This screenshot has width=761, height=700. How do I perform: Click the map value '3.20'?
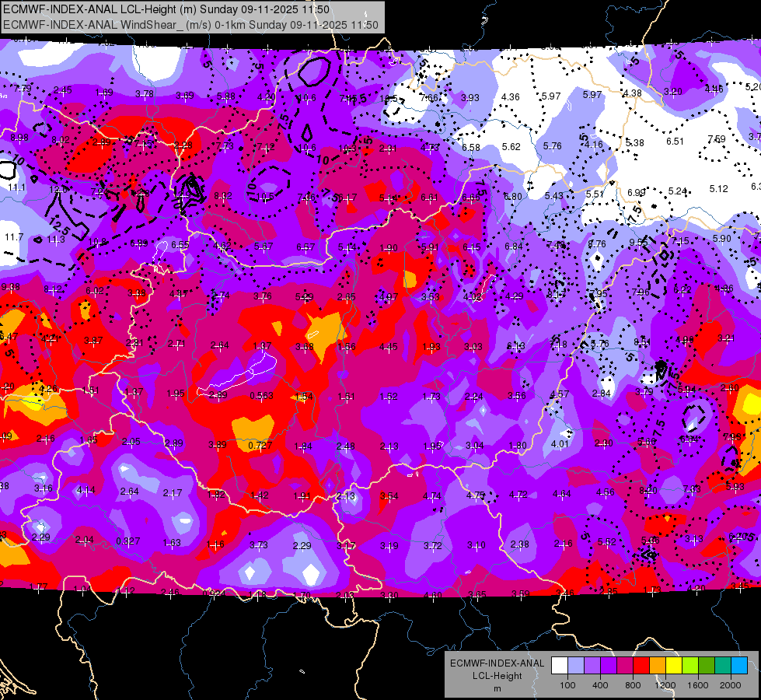[x=673, y=92]
